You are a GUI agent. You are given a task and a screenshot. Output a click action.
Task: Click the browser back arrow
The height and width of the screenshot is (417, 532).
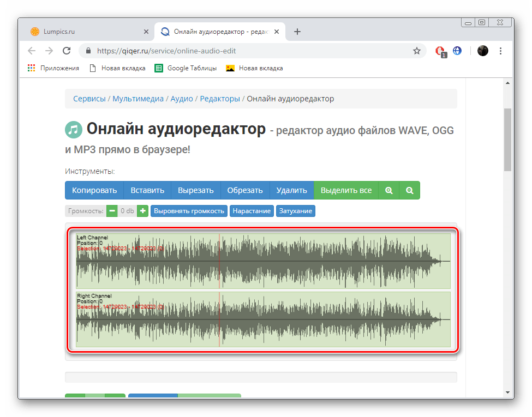[32, 51]
